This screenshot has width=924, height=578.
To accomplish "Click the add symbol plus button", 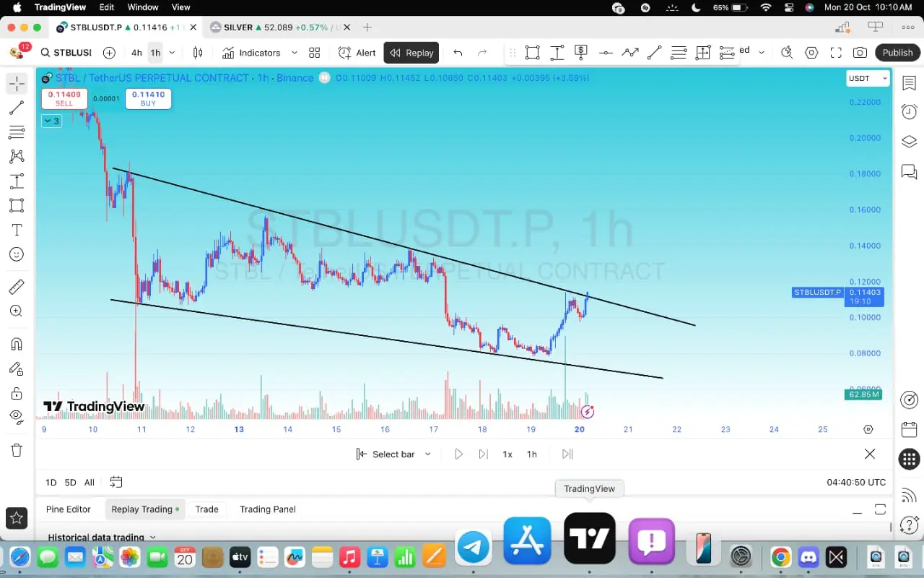I will pos(109,53).
